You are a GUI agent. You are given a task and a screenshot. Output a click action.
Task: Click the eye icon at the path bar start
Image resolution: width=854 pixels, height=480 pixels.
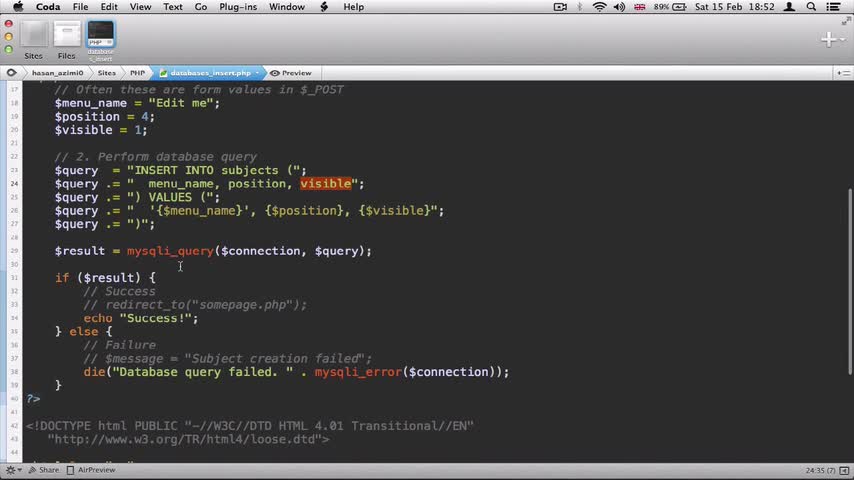pos(11,72)
